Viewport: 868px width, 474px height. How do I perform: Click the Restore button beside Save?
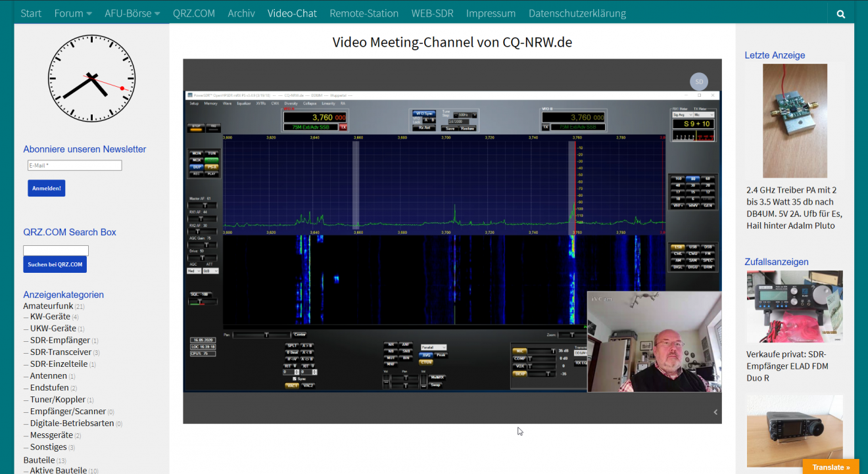468,129
